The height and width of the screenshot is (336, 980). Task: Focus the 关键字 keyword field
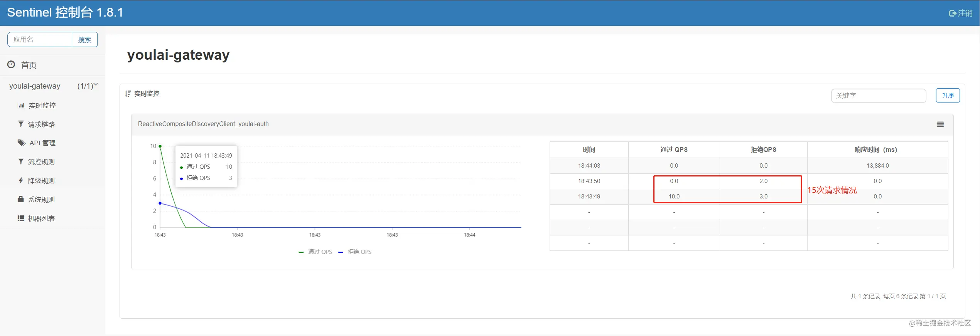878,95
